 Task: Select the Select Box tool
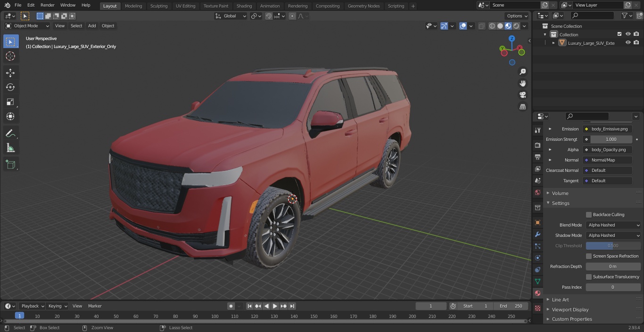(10, 41)
